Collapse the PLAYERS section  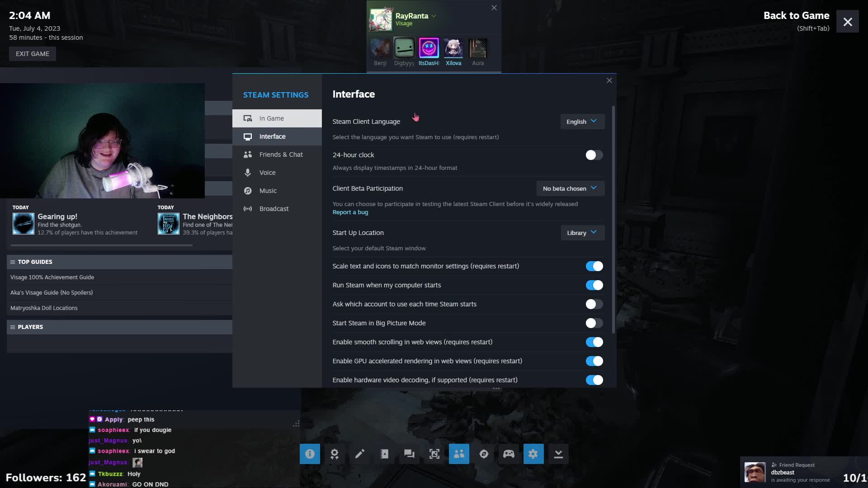point(13,327)
